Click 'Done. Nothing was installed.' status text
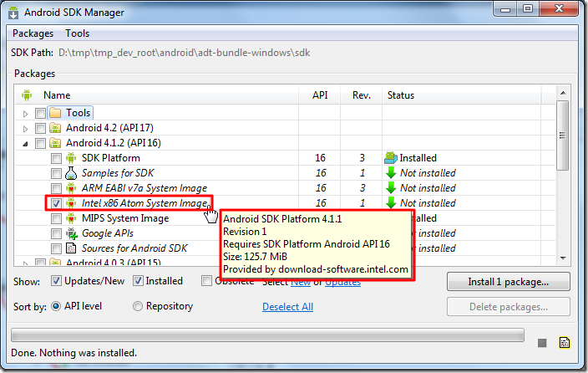The height and width of the screenshot is (373, 588). (73, 353)
